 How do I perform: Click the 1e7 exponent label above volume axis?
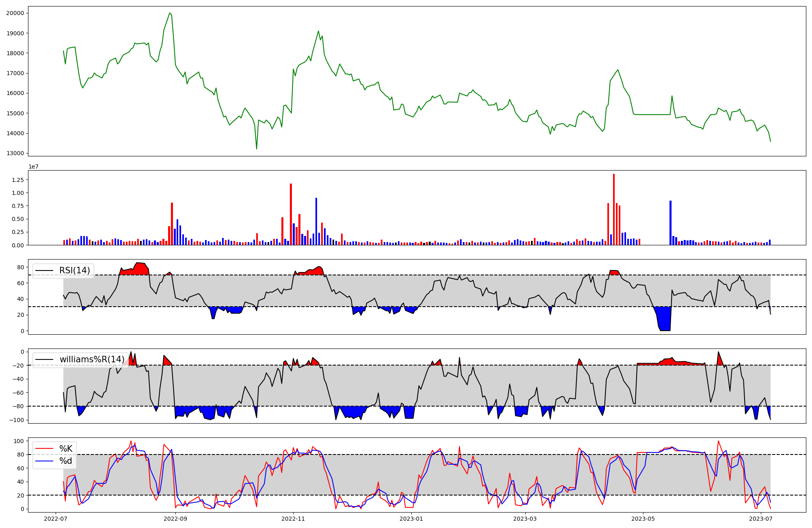click(34, 167)
